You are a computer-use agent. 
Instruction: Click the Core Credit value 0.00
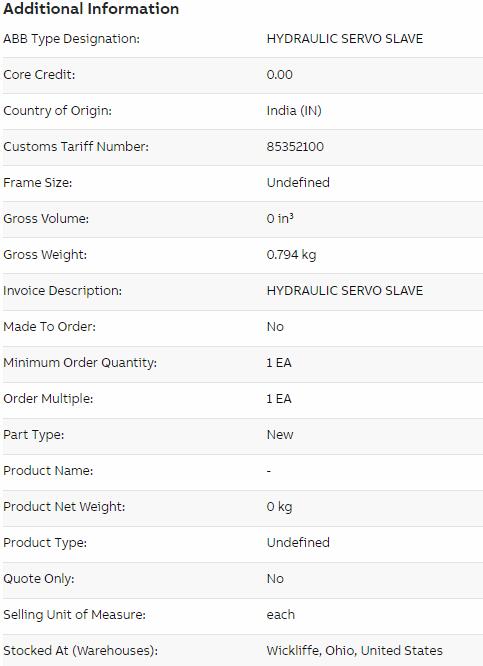[x=280, y=75]
